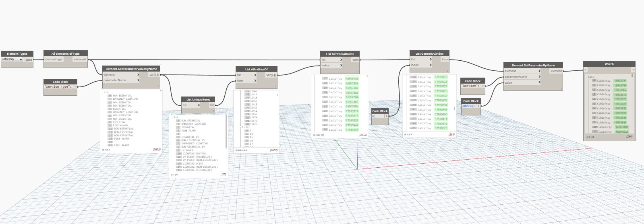Click the List.UniqueItems preview scrollbar
The height and width of the screenshot is (224, 644).
coord(227,132)
